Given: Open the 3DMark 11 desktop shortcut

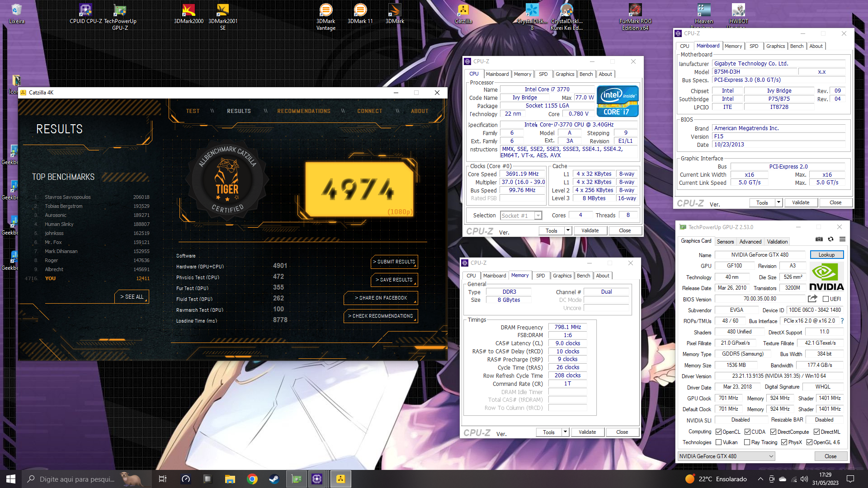Looking at the screenshot, I should click(x=360, y=14).
